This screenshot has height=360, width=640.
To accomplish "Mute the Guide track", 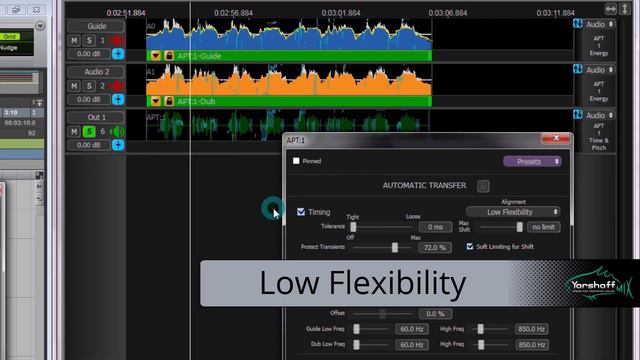I will point(74,40).
